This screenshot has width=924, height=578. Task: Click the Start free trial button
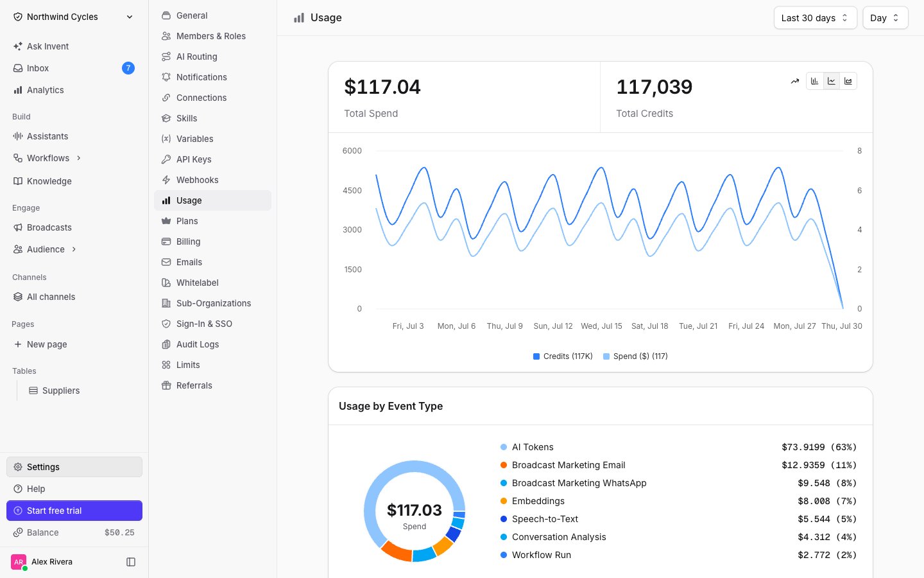point(74,511)
